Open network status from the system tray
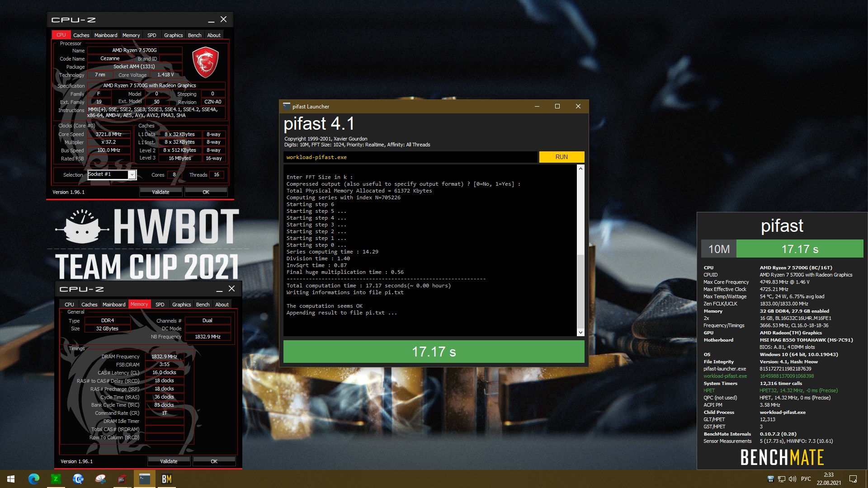Screen dimensions: 868x488 [782, 479]
